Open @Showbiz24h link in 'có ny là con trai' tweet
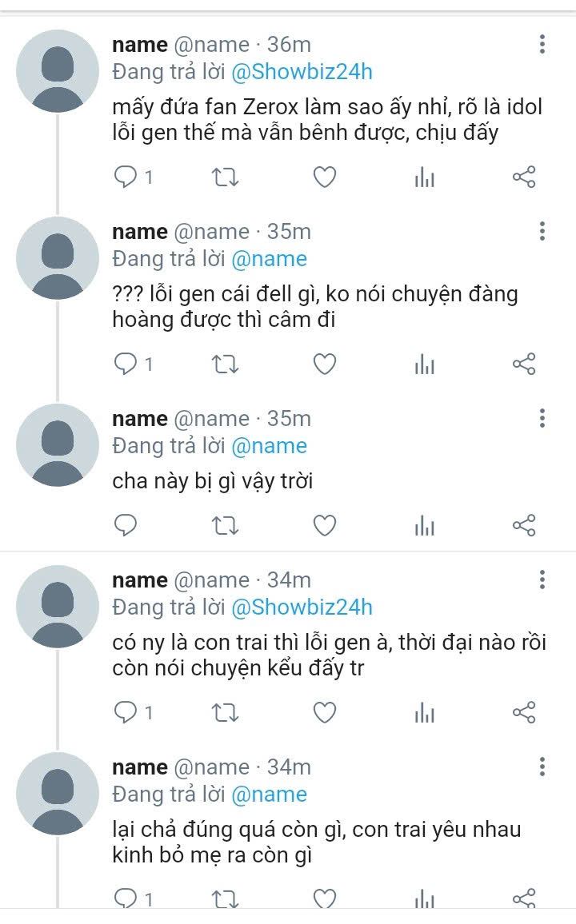 point(302,607)
